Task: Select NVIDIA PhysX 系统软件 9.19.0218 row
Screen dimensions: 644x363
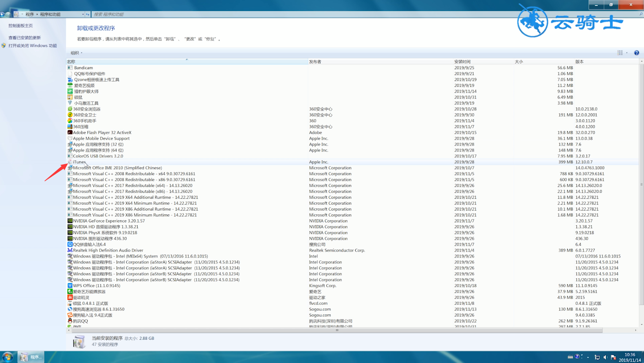Action: tap(353, 233)
